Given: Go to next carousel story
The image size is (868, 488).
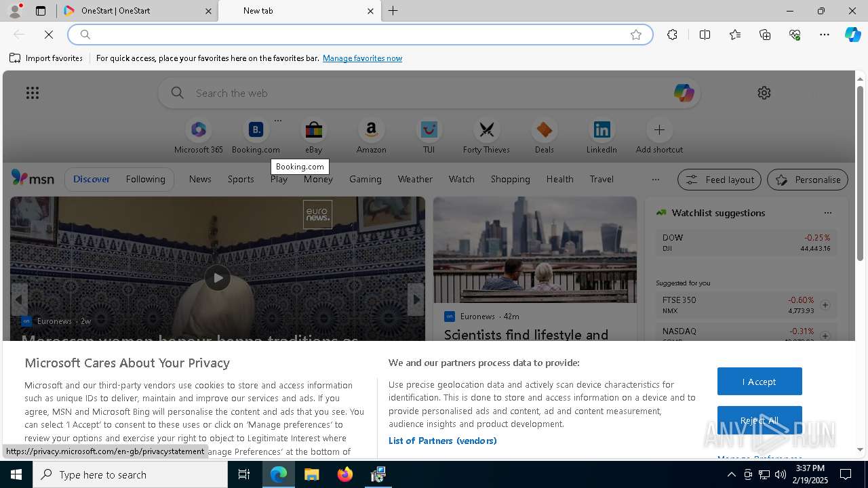Looking at the screenshot, I should click(416, 300).
